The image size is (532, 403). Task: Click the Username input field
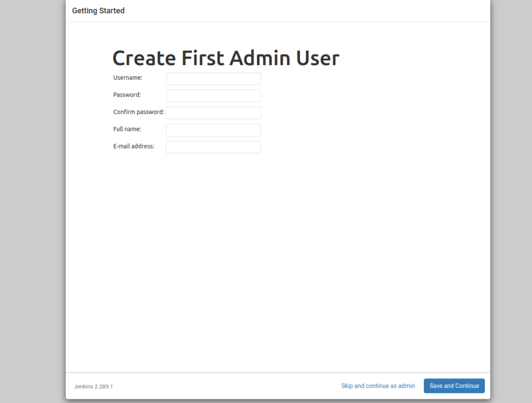(x=213, y=79)
